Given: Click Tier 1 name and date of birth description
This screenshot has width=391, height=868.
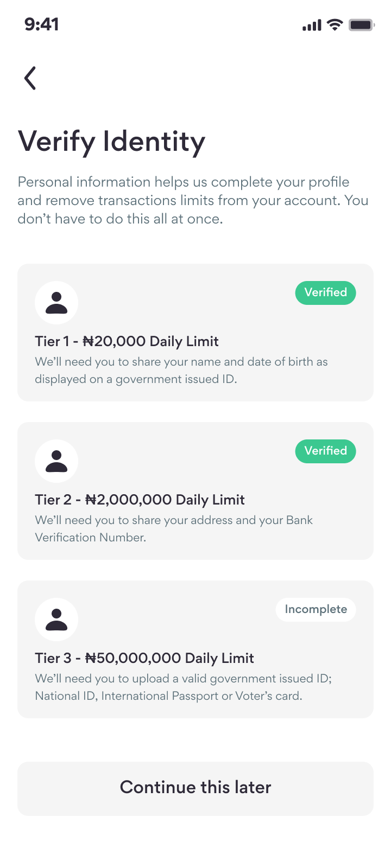Looking at the screenshot, I should point(181,371).
